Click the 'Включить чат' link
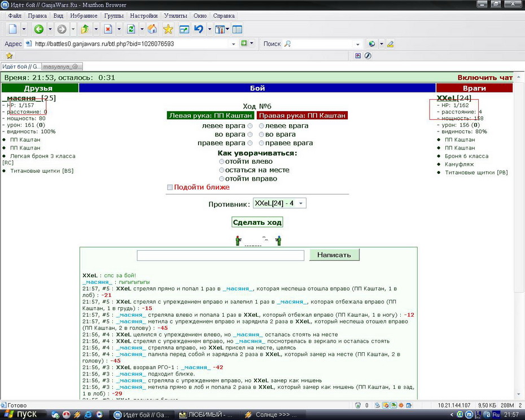Image resolution: width=525 pixels, height=420 pixels. [485, 78]
